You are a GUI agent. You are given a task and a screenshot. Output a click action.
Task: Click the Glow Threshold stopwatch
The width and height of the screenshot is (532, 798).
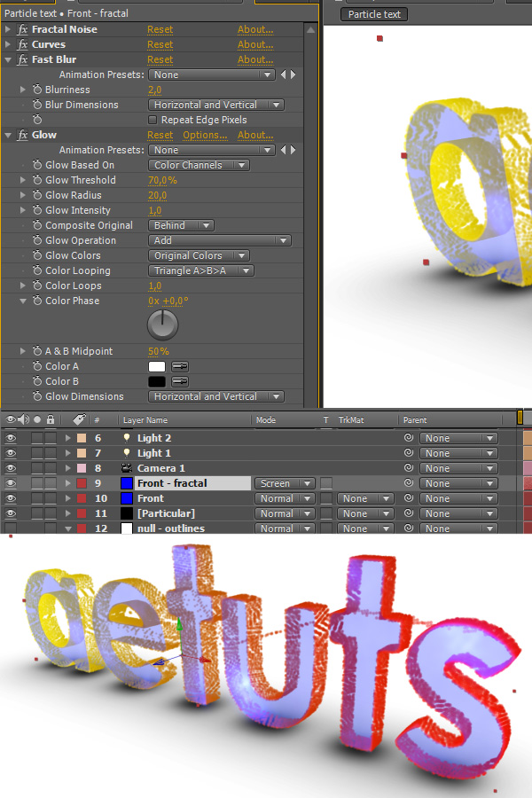pyautogui.click(x=37, y=180)
